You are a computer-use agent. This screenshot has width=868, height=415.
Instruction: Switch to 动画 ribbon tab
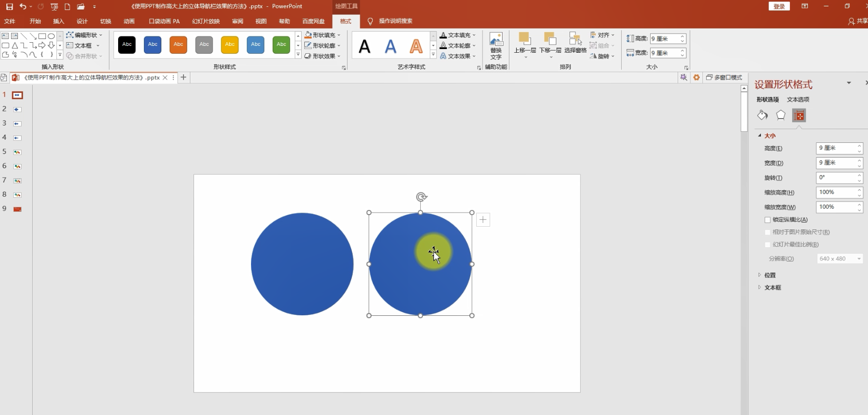(x=129, y=22)
